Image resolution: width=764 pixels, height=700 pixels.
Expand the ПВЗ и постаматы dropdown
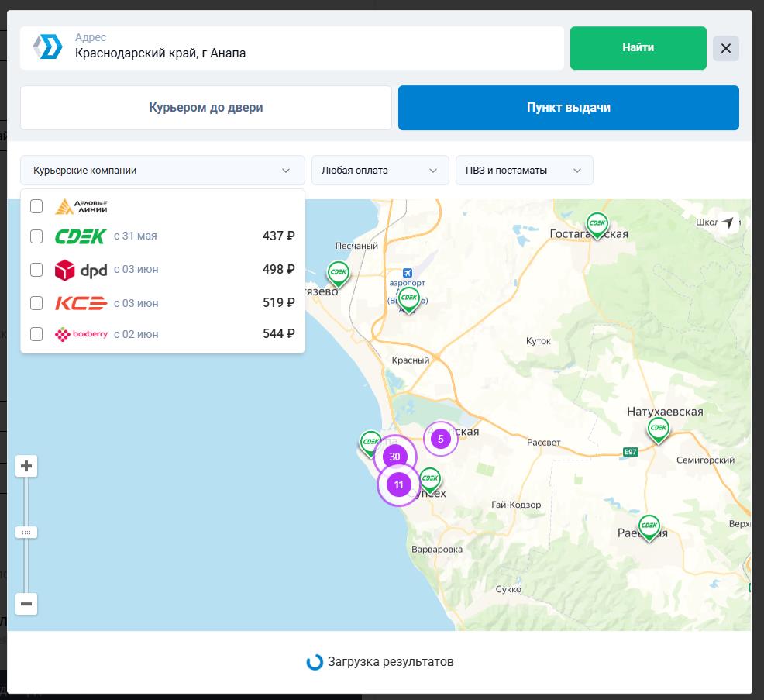click(x=524, y=171)
